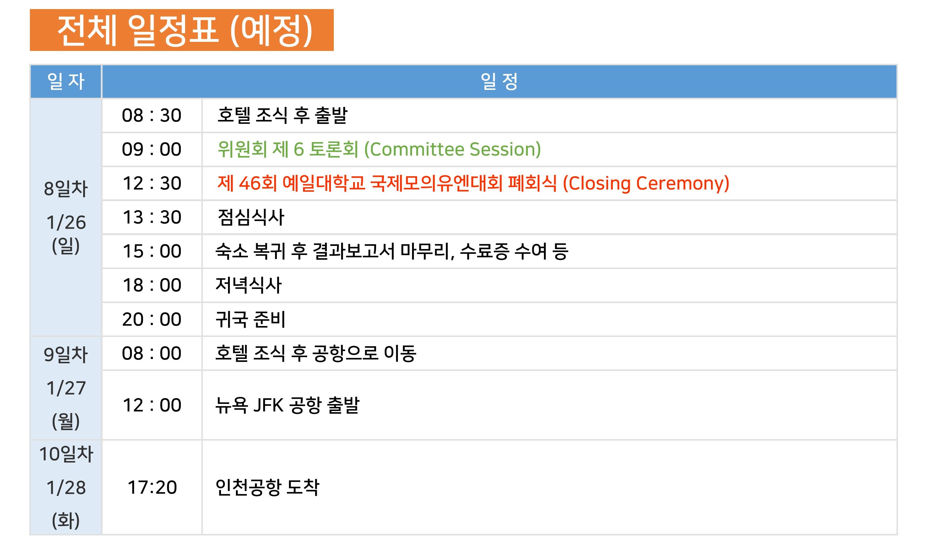Click 뉴욕 JFK 공항 출발 entry
The width and height of the screenshot is (951, 560).
[287, 405]
